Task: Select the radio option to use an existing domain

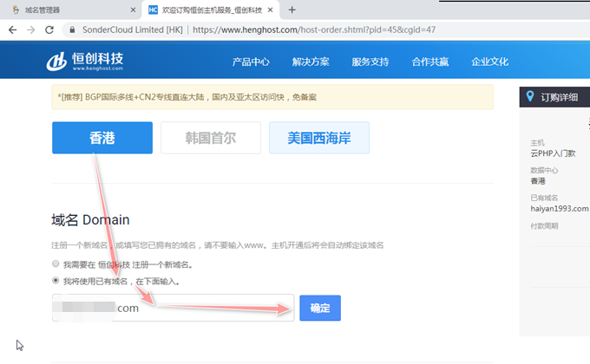Action: [x=56, y=280]
